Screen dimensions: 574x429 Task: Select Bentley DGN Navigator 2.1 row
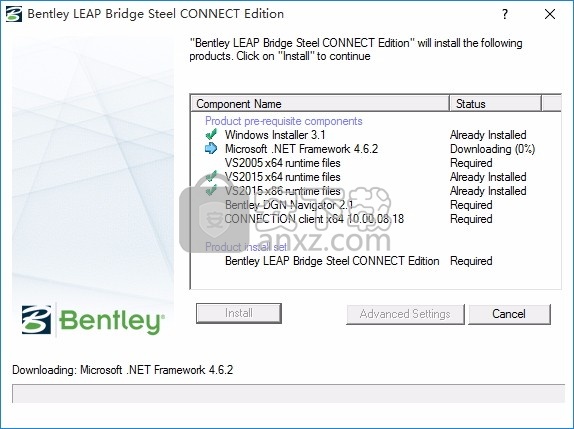[x=376, y=205]
